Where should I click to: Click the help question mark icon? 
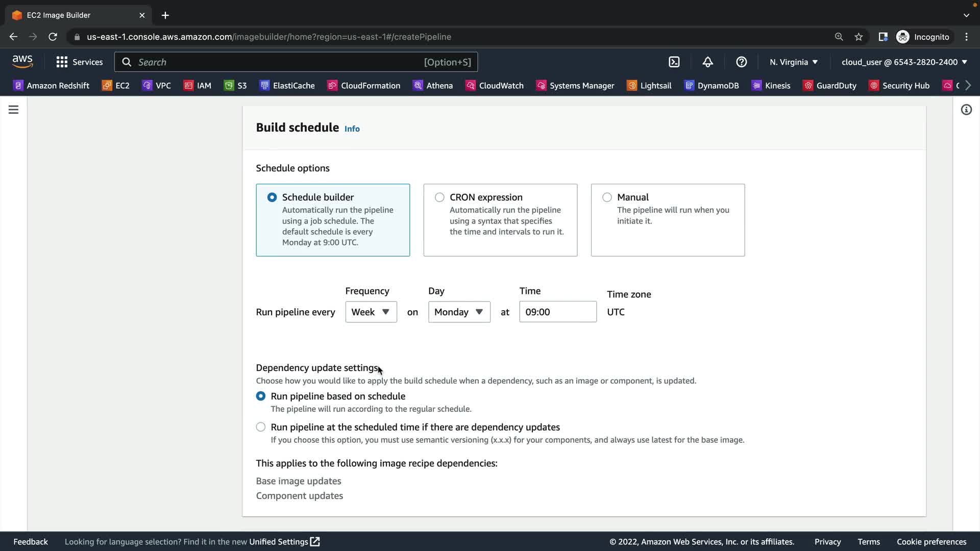(x=741, y=62)
